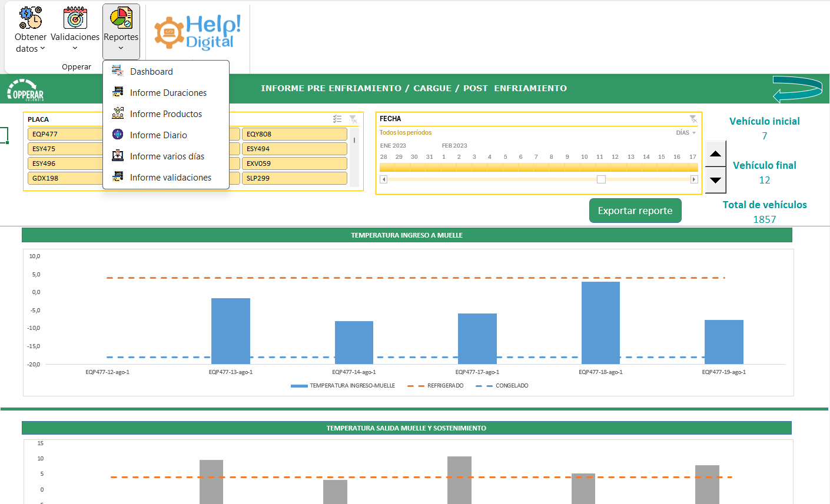Viewport: 830px width, 504px height.
Task: Click the Exportar reporte button
Action: (x=635, y=211)
